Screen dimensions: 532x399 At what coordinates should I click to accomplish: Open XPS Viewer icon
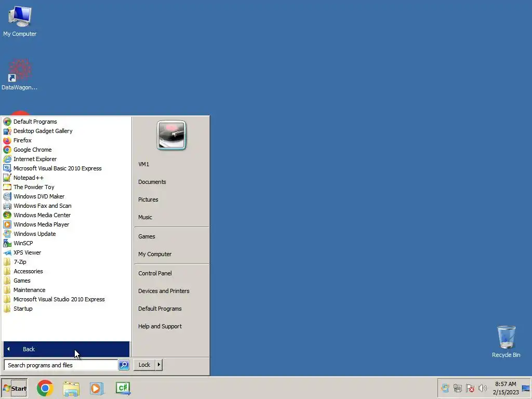pos(7,252)
